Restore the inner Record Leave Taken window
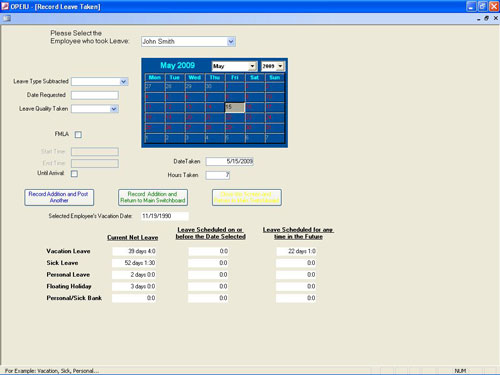The height and width of the screenshot is (375, 500). (x=487, y=19)
